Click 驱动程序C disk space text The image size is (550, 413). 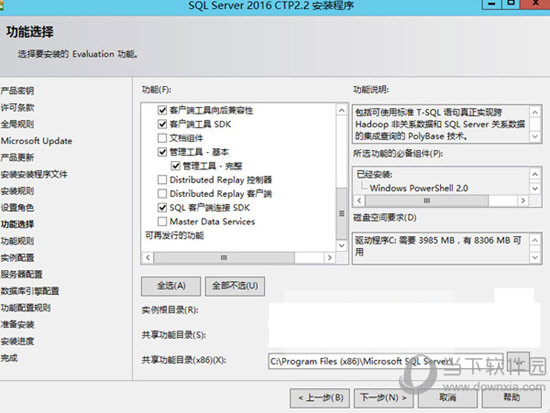point(438,246)
